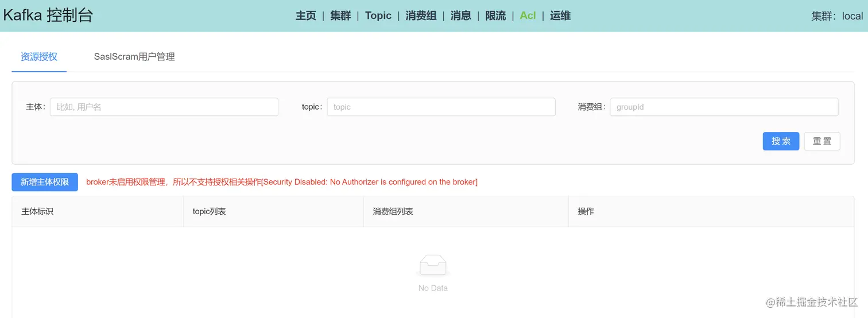
Task: Open the 消费组 navigation item
Action: point(421,15)
